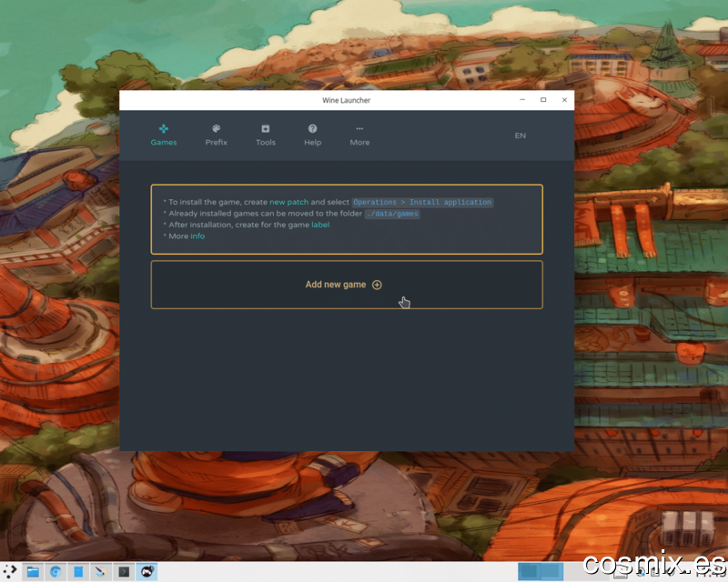Viewport: 728px width, 582px height.
Task: Open the More menu
Action: point(359,135)
